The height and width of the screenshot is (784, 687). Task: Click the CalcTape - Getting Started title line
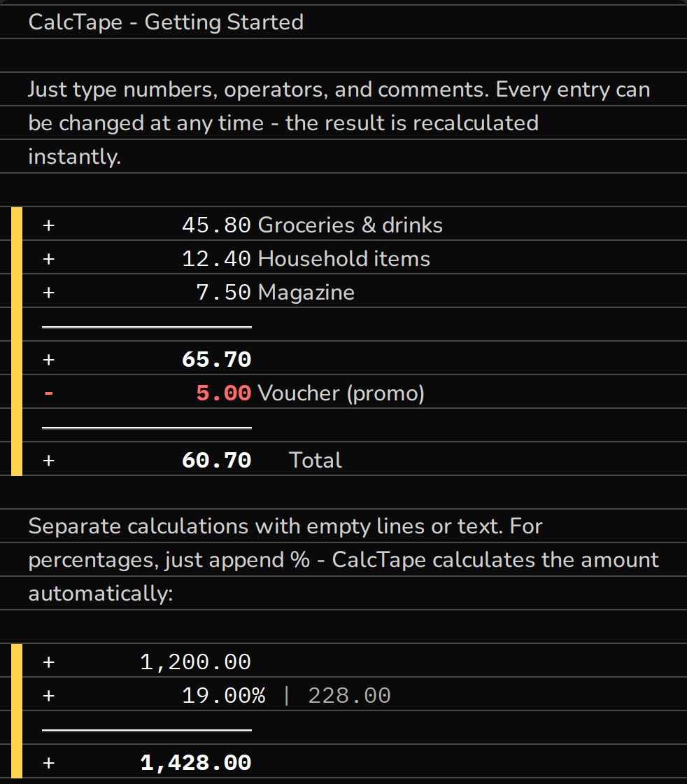click(166, 22)
